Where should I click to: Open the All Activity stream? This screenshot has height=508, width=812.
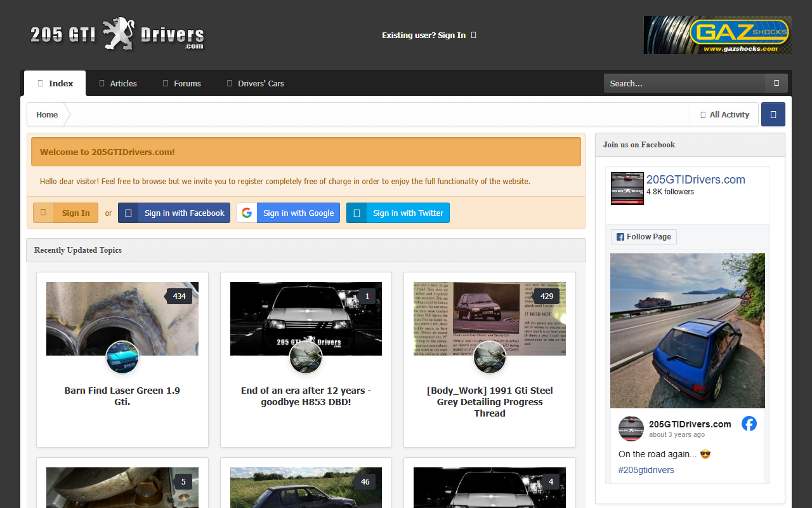[724, 115]
